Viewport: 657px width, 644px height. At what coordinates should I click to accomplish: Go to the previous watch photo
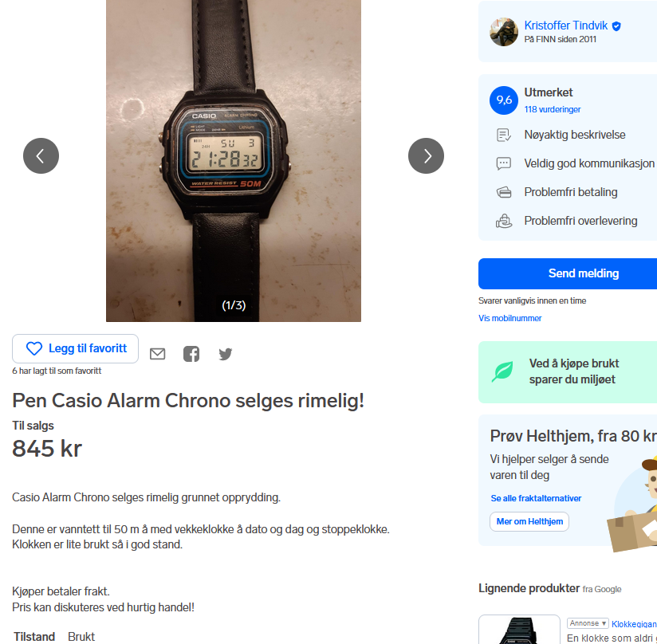[41, 155]
